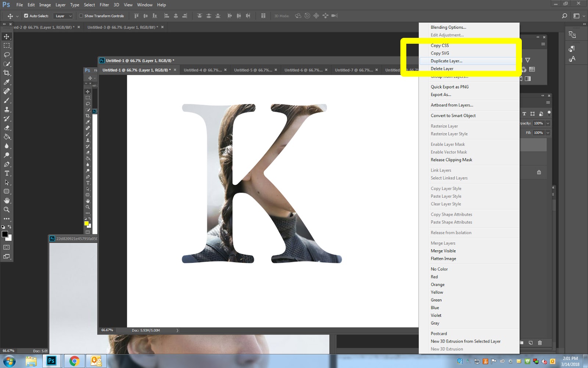The width and height of the screenshot is (588, 368).
Task: Open the Filter menu
Action: (x=104, y=5)
